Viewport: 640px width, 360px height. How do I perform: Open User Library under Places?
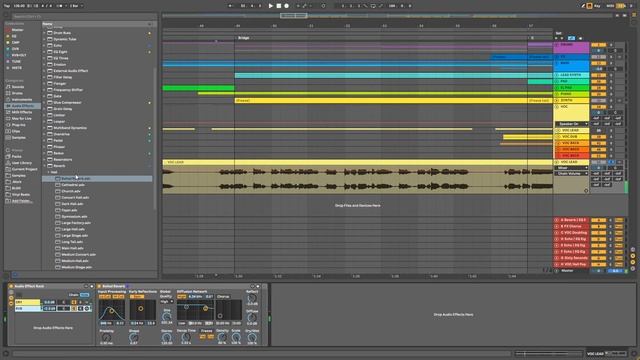tap(22, 163)
